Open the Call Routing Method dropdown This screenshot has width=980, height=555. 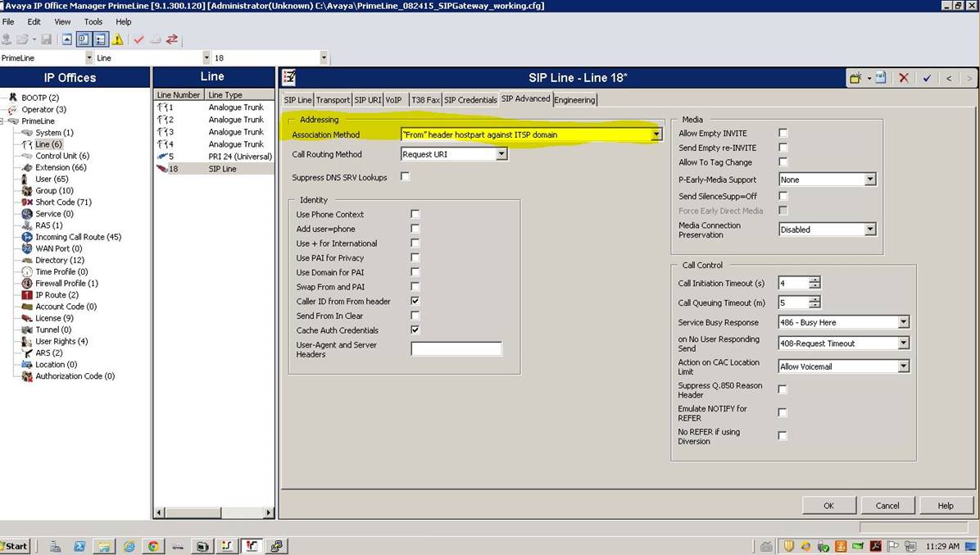pyautogui.click(x=501, y=154)
